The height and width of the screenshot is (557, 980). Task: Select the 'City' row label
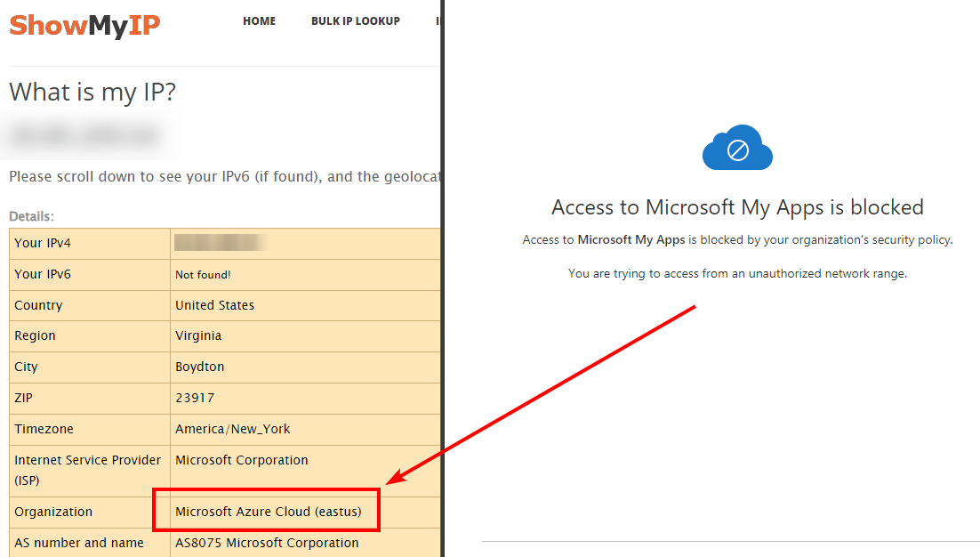[26, 367]
